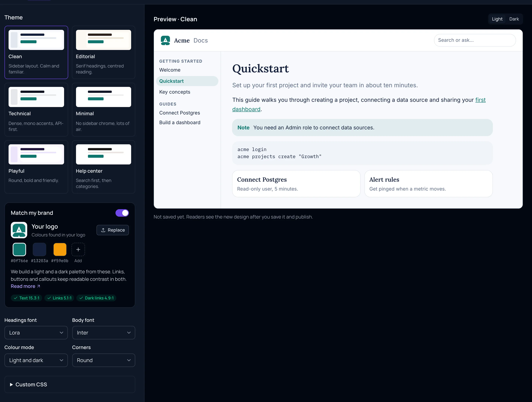
Task: Select the Editorial theme card
Action: tap(103, 52)
